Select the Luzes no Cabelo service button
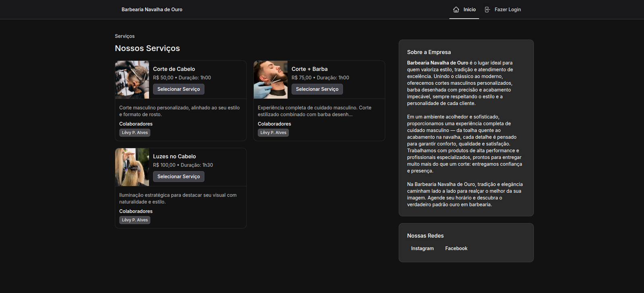Screen dimensions: 644x293 click(178, 176)
